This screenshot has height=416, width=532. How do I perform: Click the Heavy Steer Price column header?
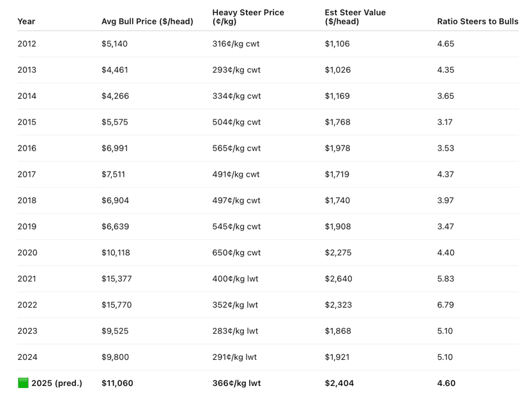coord(248,17)
